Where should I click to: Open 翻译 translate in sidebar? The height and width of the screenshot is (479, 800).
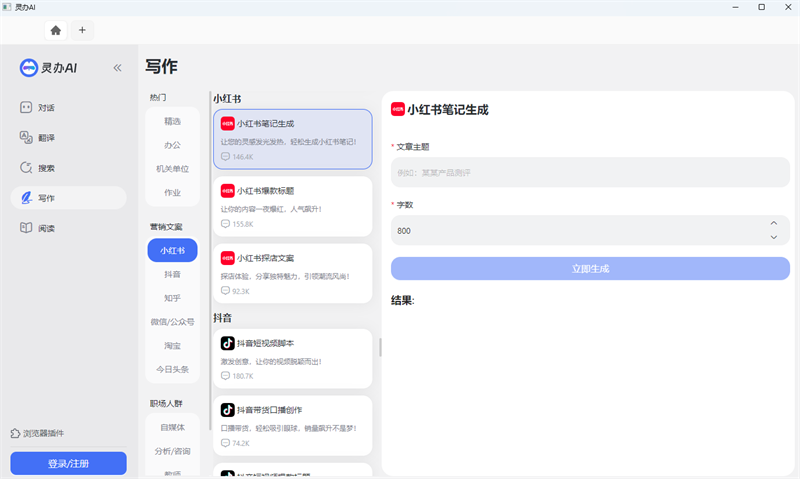pyautogui.click(x=68, y=138)
